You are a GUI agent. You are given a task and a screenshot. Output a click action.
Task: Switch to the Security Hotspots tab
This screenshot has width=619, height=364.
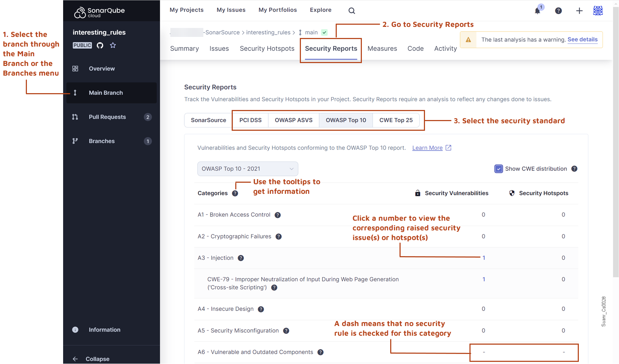pyautogui.click(x=267, y=48)
